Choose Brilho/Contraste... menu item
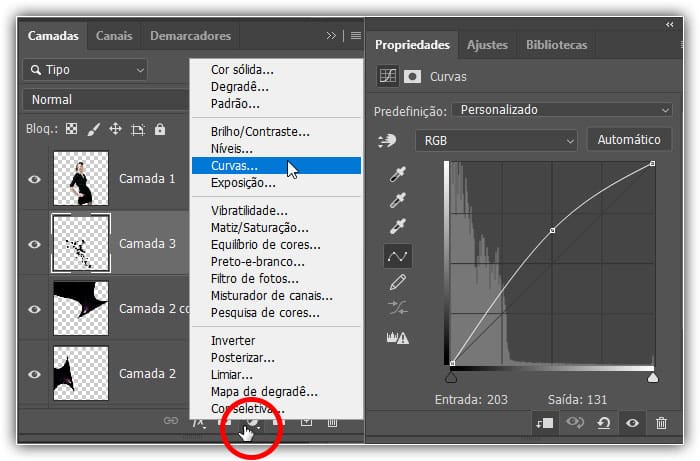The width and height of the screenshot is (700, 461). 276,132
